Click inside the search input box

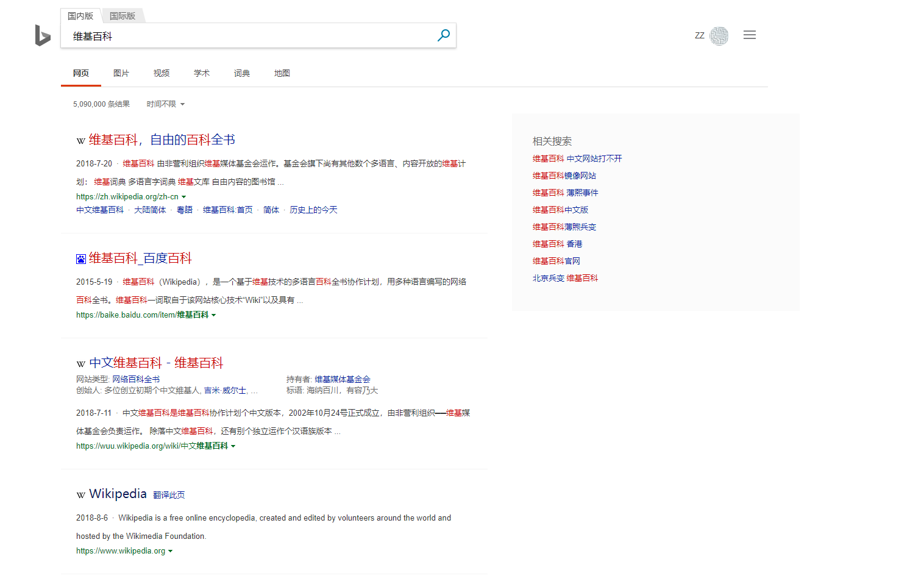244,35
